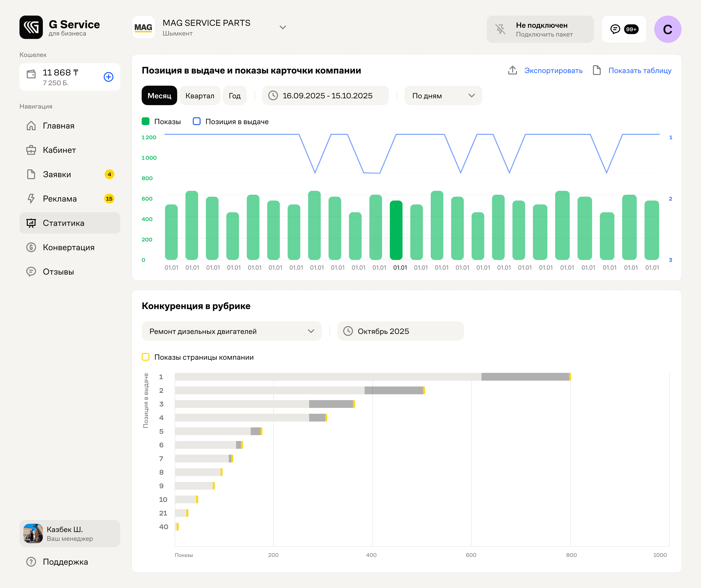Click the highlighted dark green chart bar
The width and height of the screenshot is (701, 588).
pos(396,230)
